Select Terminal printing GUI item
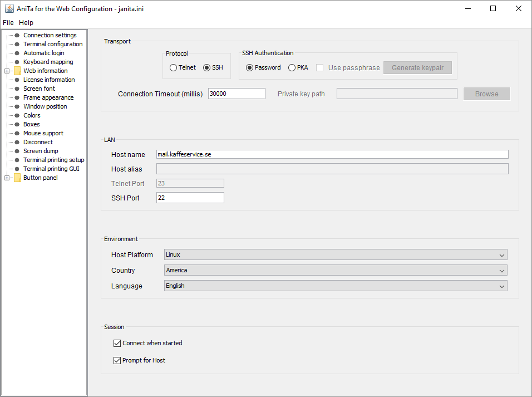Viewport: 532px width, 397px height. click(51, 169)
